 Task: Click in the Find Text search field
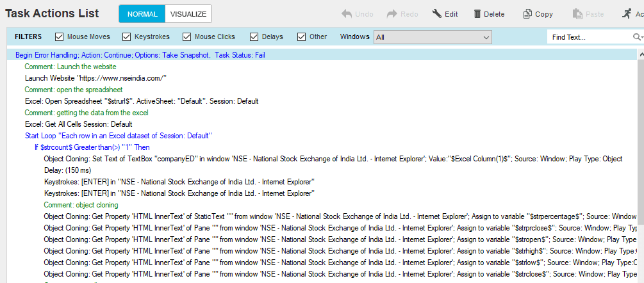pos(590,37)
